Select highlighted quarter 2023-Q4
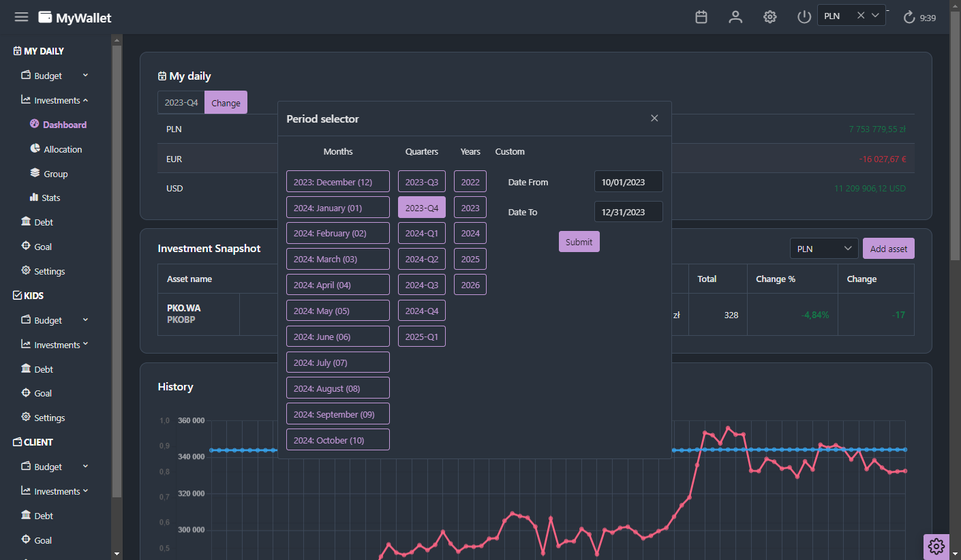Viewport: 961px width, 560px height. pyautogui.click(x=422, y=208)
